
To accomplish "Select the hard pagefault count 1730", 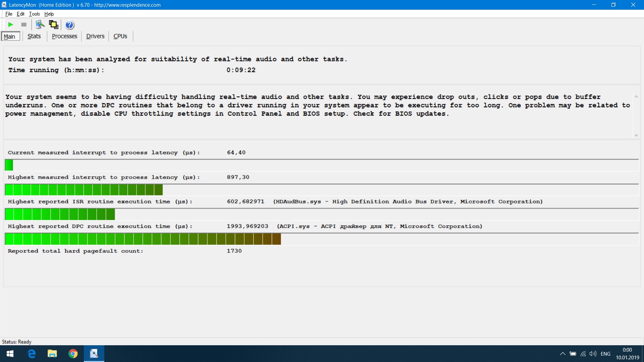I will (x=234, y=251).
